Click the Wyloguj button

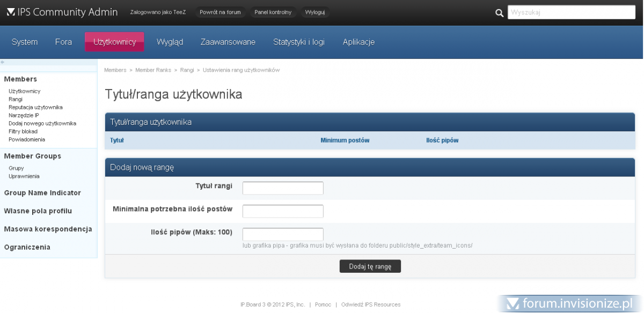314,12
